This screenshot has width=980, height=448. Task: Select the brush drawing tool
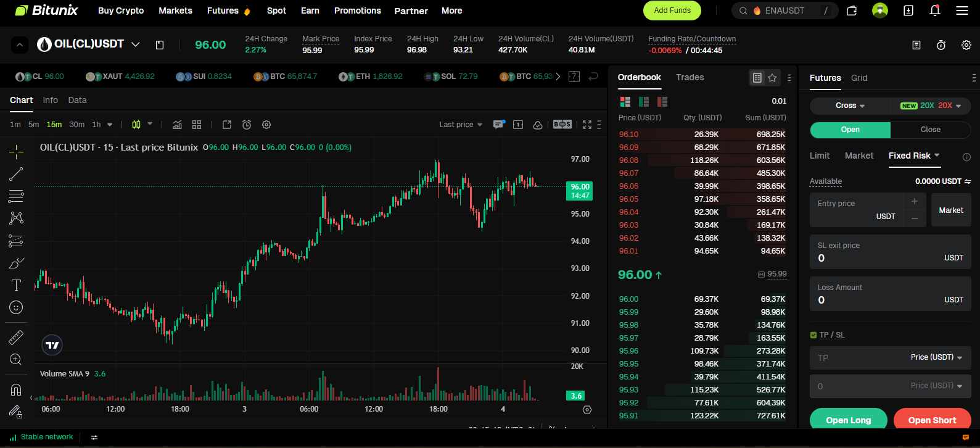tap(16, 263)
